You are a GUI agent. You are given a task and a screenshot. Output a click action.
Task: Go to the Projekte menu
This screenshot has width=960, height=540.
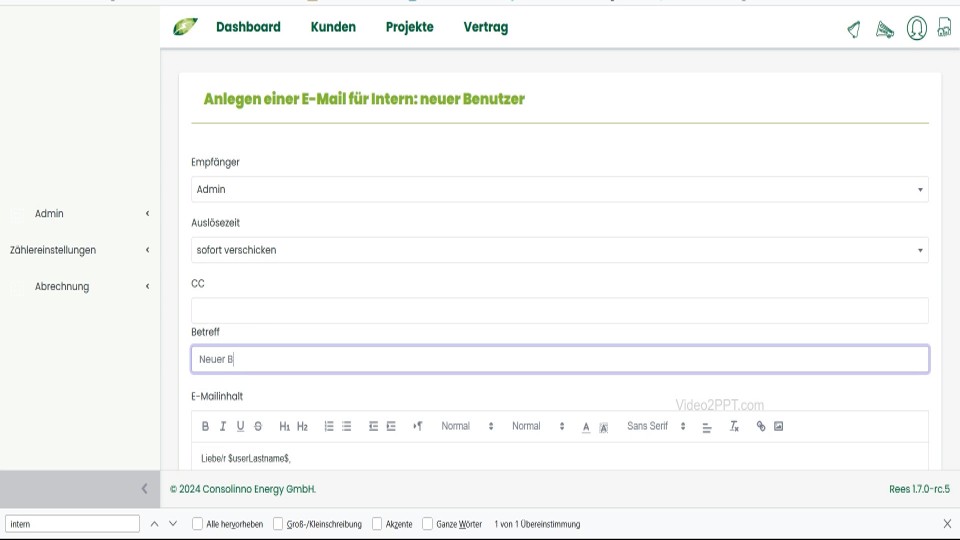click(410, 28)
